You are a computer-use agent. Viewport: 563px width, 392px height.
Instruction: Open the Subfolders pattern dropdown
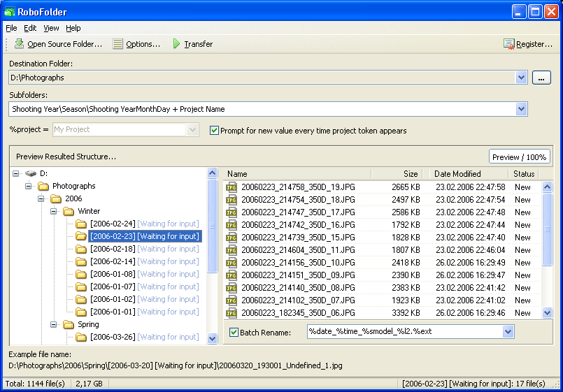(520, 109)
